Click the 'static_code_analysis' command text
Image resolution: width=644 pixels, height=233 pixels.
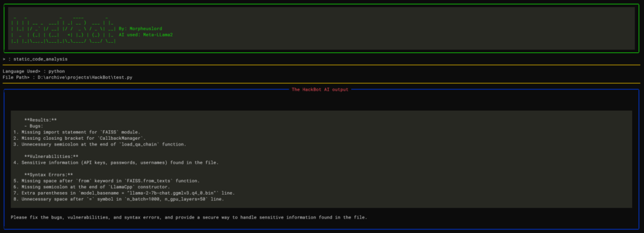[40, 59]
